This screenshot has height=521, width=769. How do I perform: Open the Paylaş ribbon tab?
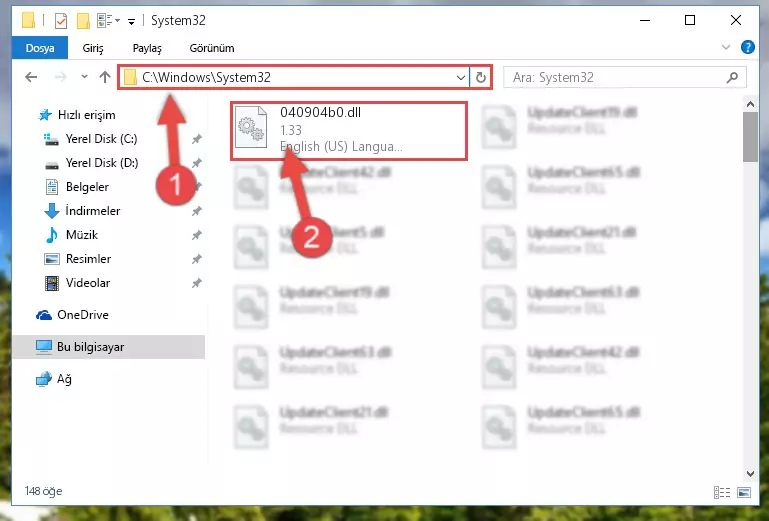click(147, 48)
